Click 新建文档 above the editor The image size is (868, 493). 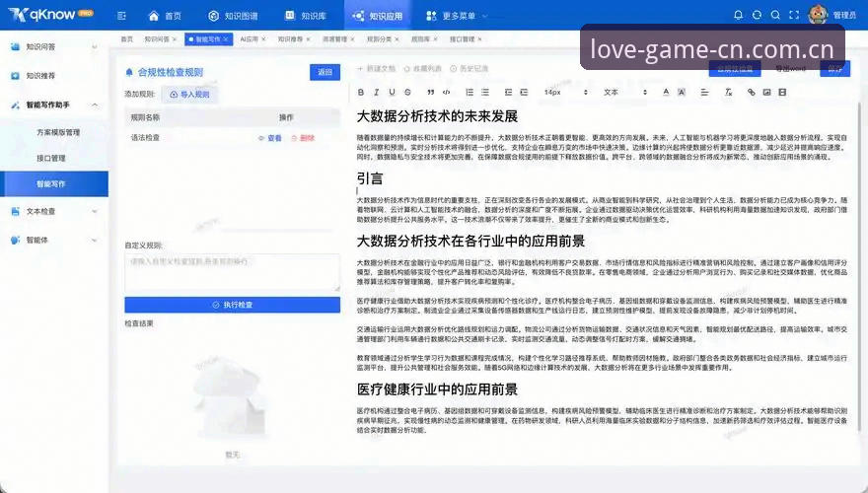(x=376, y=69)
